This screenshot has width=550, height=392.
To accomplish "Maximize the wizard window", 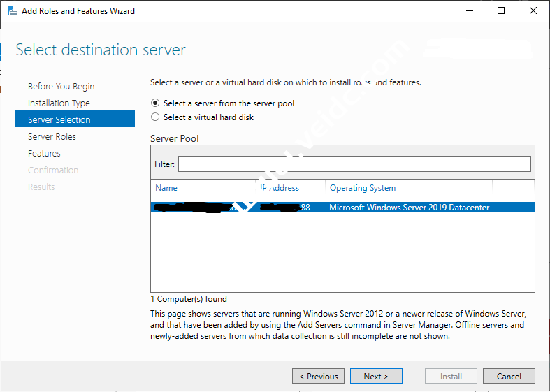I will (x=501, y=11).
